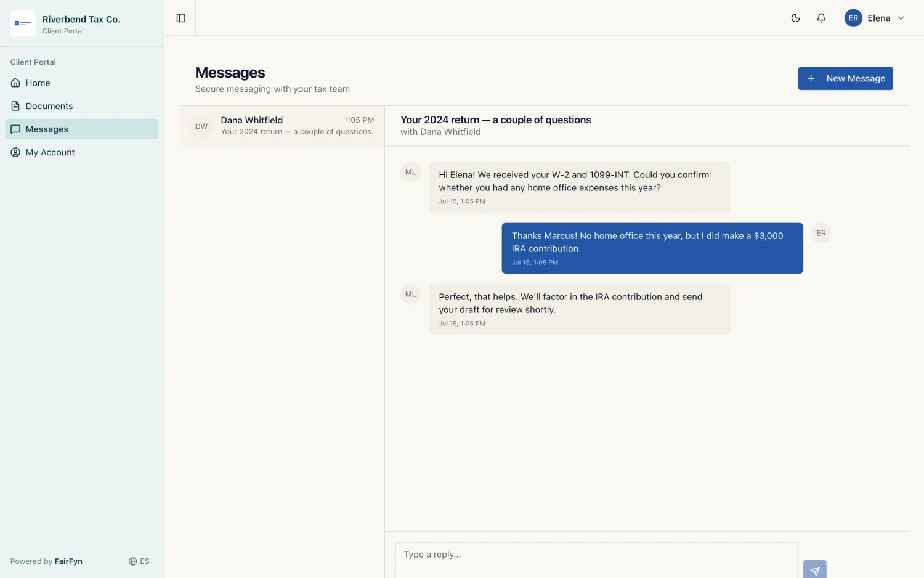This screenshot has height=578, width=924.
Task: Open the FairFyn link
Action: tap(68, 561)
